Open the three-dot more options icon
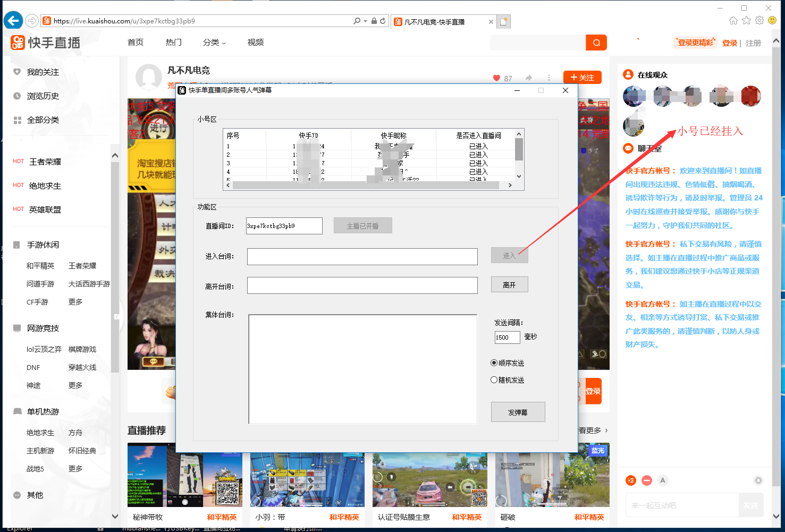785x532 pixels. [x=549, y=78]
